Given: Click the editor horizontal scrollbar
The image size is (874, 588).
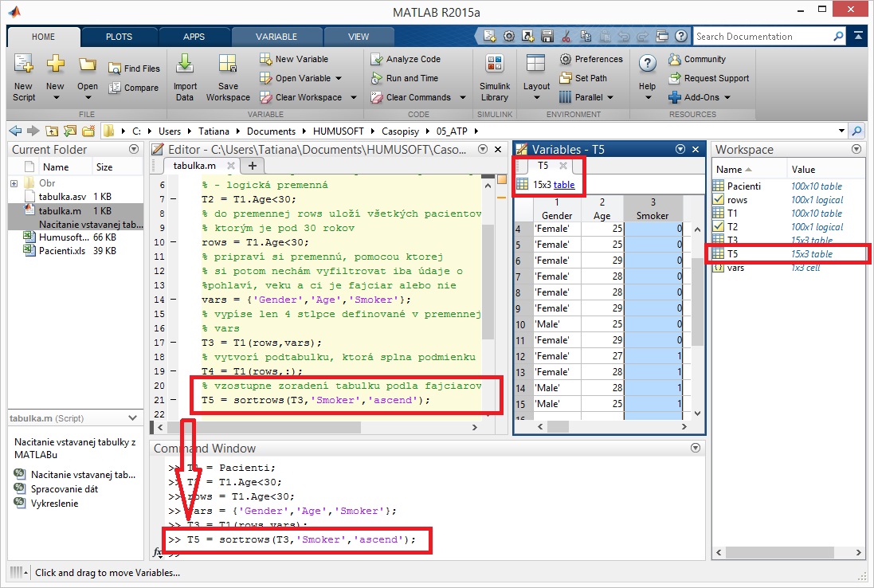Looking at the screenshot, I should pos(265,428).
